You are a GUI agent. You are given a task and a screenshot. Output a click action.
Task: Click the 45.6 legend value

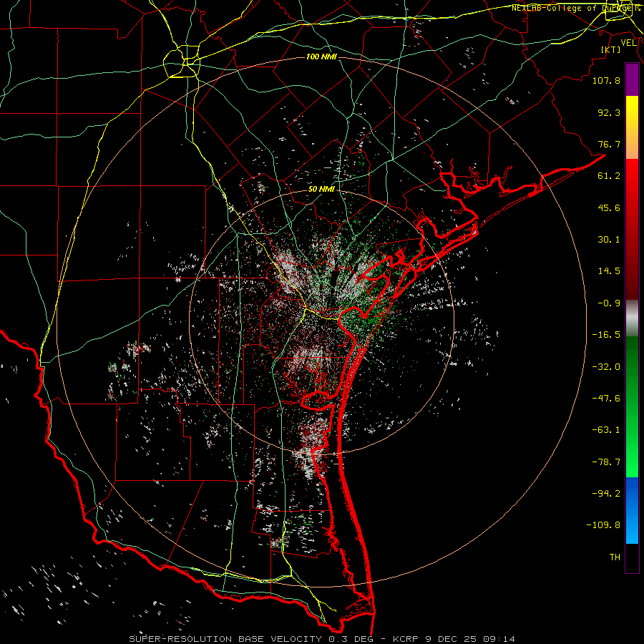pyautogui.click(x=609, y=208)
